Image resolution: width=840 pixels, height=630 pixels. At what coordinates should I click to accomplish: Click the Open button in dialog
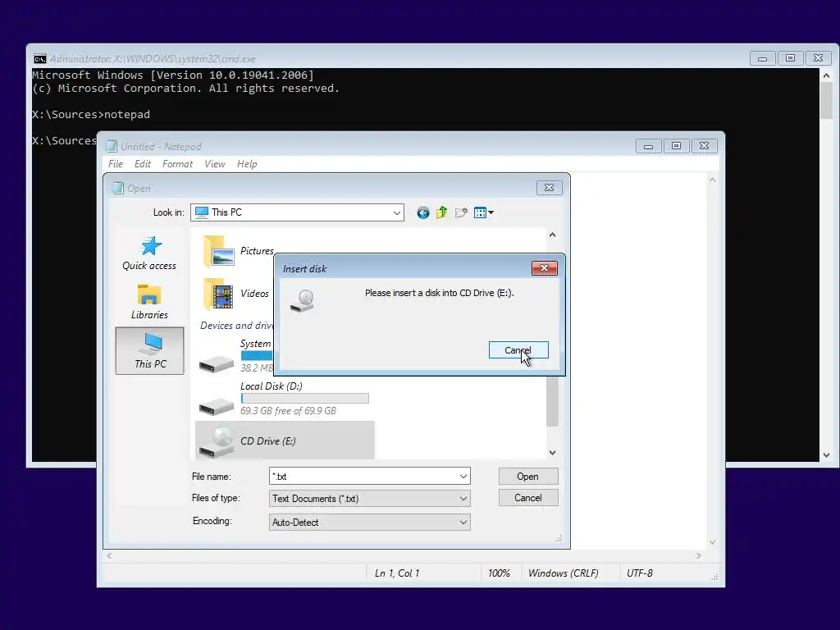(528, 477)
